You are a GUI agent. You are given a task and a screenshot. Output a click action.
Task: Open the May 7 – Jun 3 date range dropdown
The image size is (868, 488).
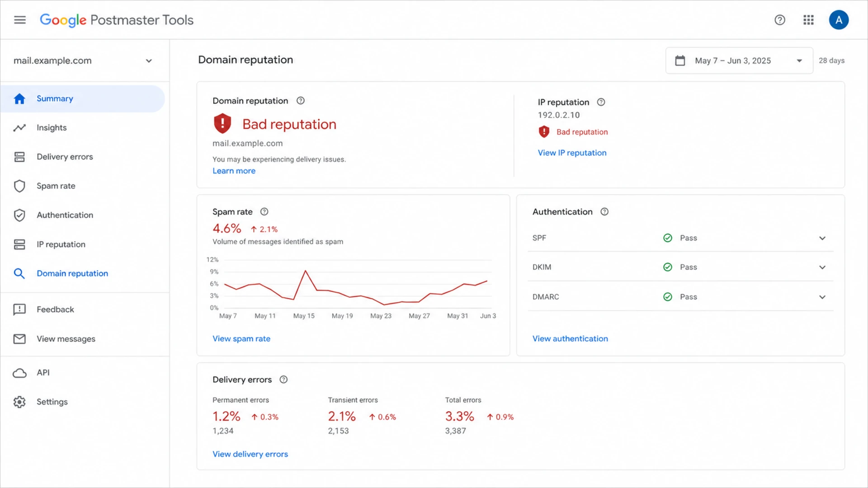click(x=739, y=61)
